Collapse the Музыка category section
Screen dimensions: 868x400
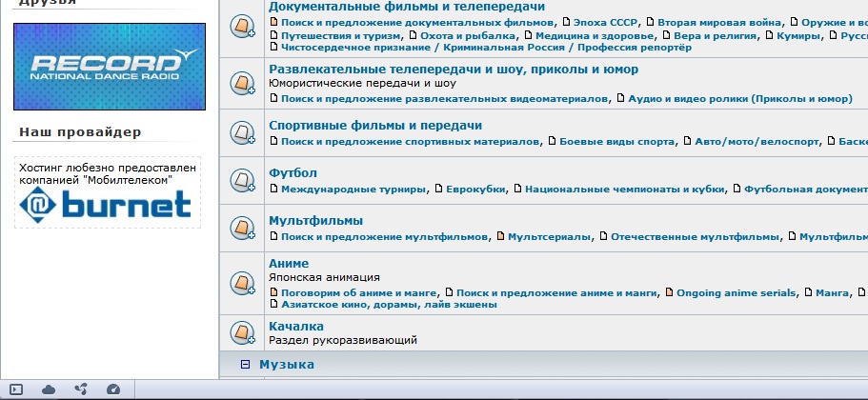tap(245, 364)
